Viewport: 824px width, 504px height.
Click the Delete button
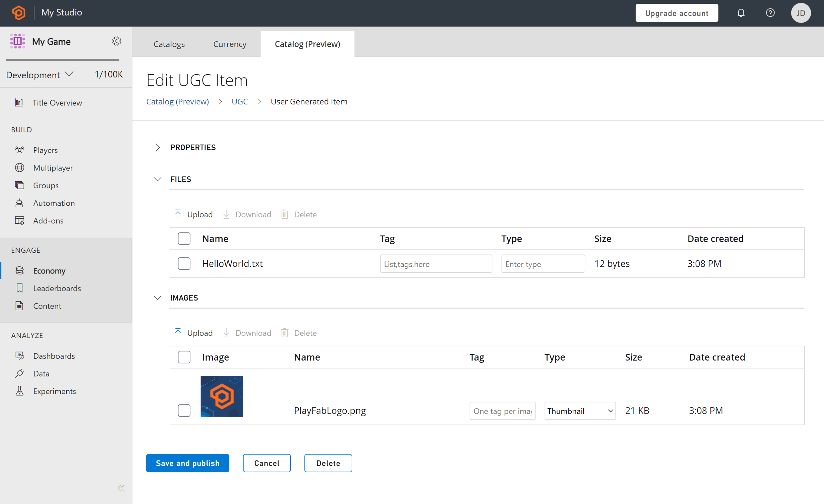tap(328, 463)
